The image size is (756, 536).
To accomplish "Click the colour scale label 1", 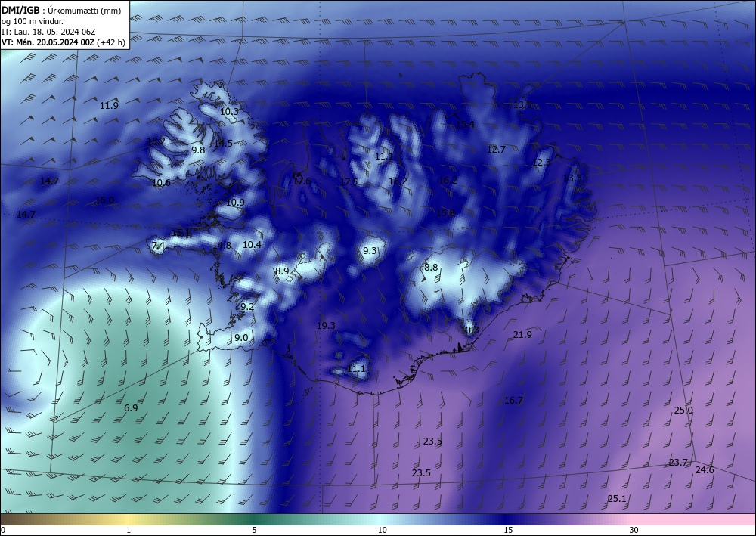I will (129, 530).
